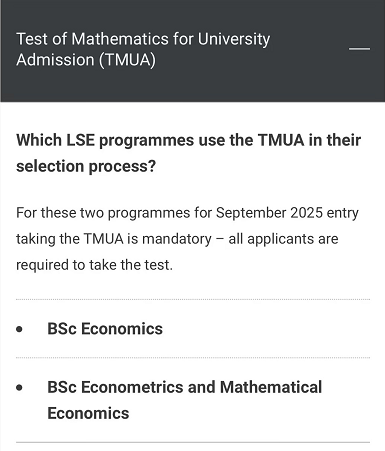Click '(TMUA)' abbreviation in dark header

[127, 60]
